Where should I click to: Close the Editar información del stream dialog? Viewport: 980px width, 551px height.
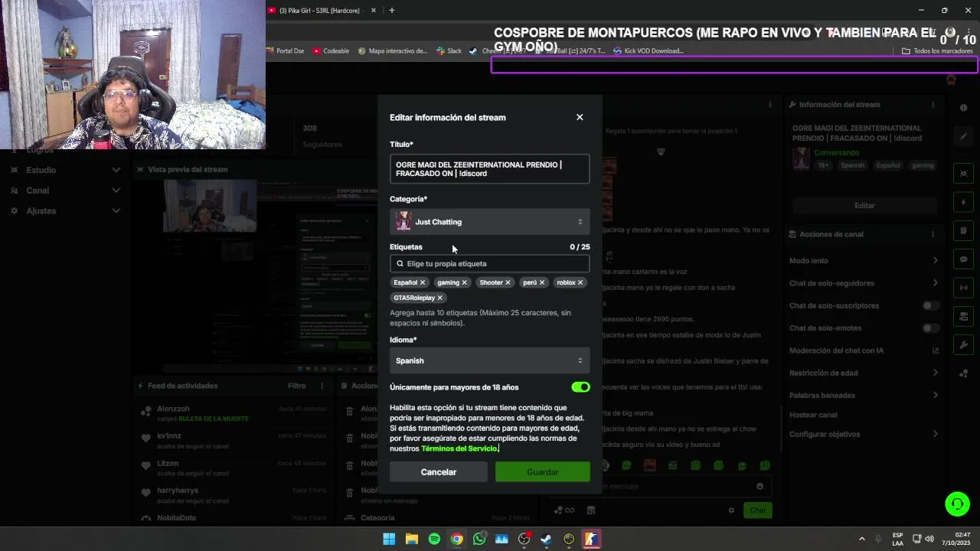click(x=580, y=117)
